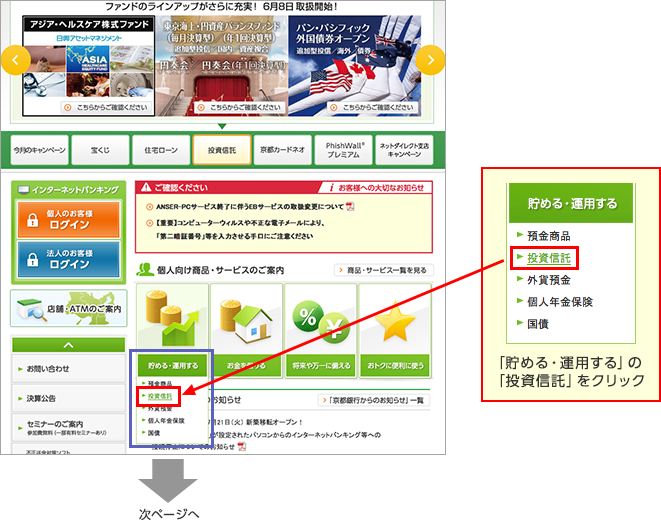
Task: Select the PhishWall プレミアム tab
Action: (x=344, y=150)
